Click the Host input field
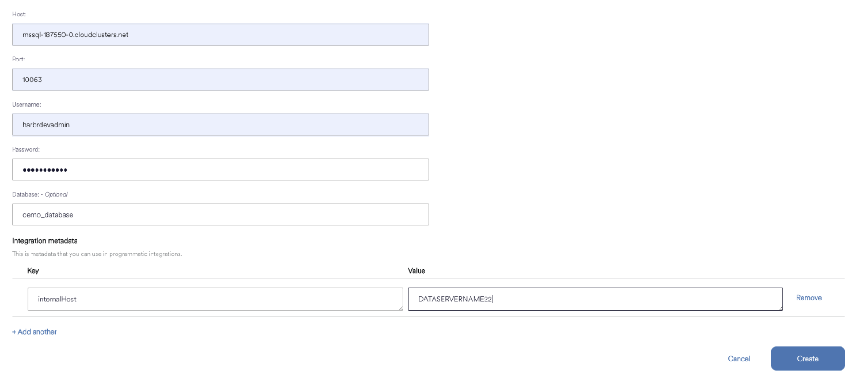This screenshot has height=386, width=868. click(x=220, y=35)
